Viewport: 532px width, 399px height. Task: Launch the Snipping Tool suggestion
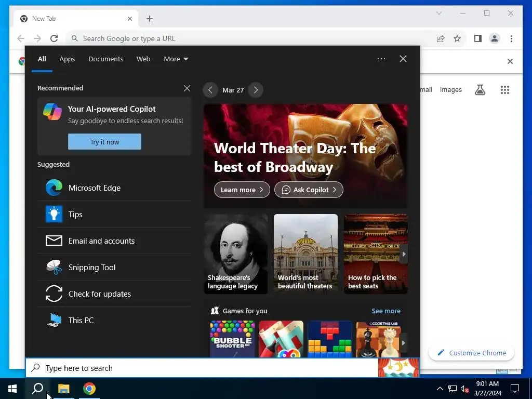click(114, 267)
